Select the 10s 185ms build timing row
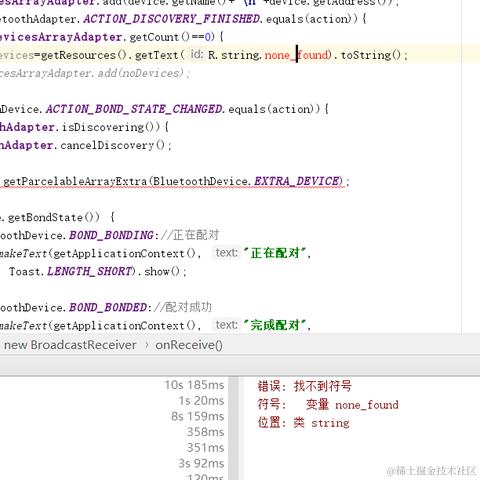The height and width of the screenshot is (480, 480). pos(194,385)
